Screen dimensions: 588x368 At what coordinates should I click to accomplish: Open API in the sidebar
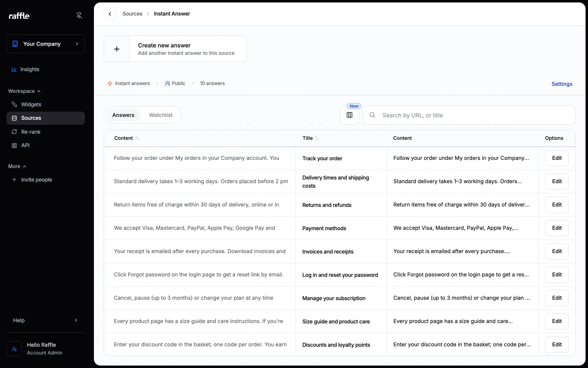tap(46, 146)
